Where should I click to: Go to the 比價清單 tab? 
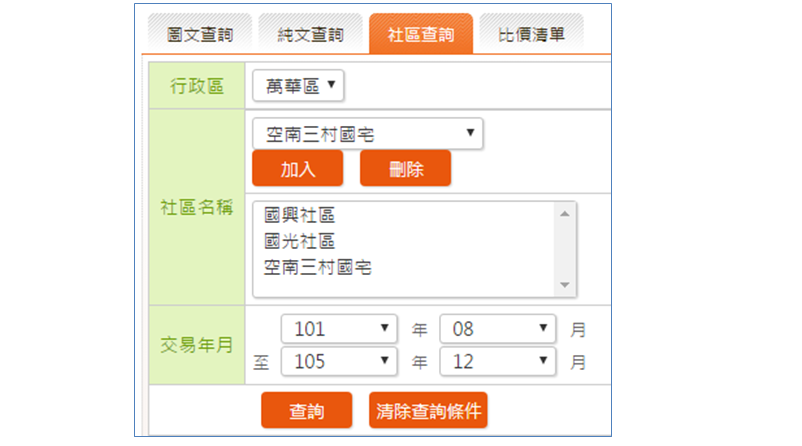point(531,34)
